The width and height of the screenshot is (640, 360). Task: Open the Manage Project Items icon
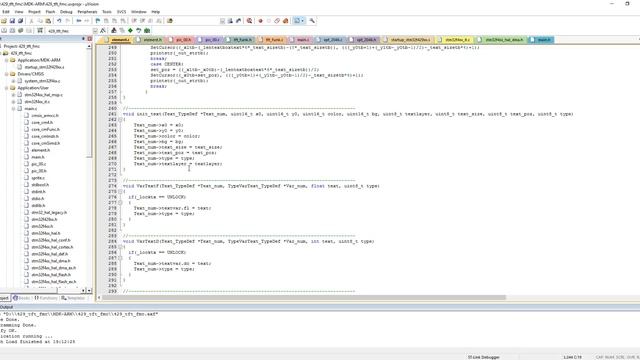114,31
